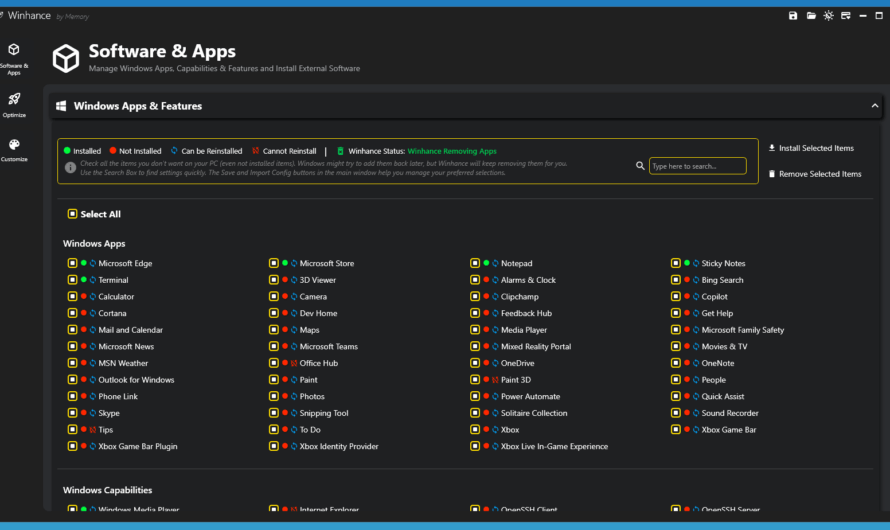The image size is (890, 530).
Task: Click Remove Selected Items button
Action: tap(814, 174)
